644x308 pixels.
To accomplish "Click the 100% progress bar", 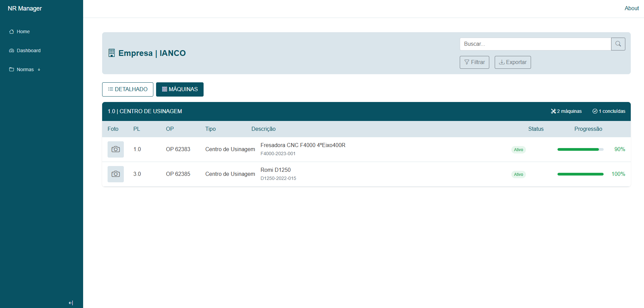I will click(580, 174).
